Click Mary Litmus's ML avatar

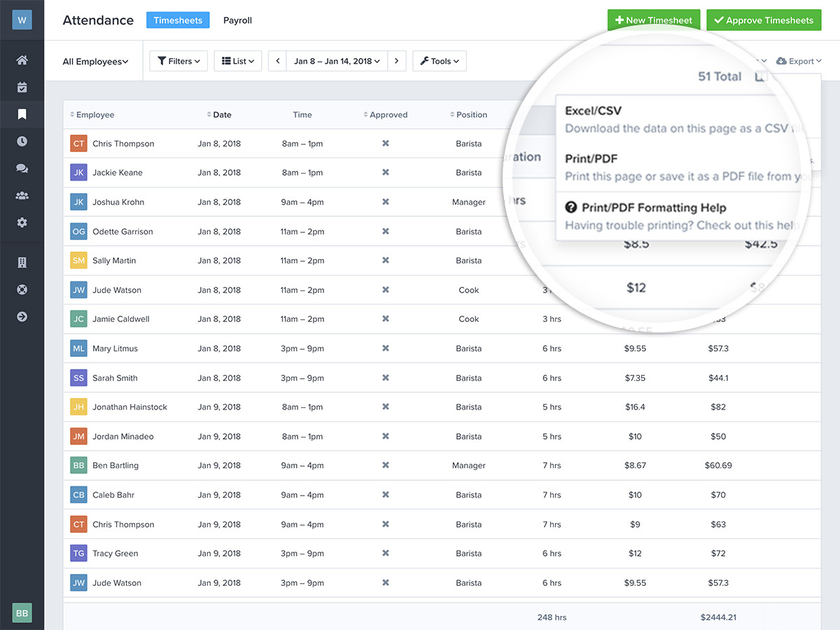pos(78,348)
